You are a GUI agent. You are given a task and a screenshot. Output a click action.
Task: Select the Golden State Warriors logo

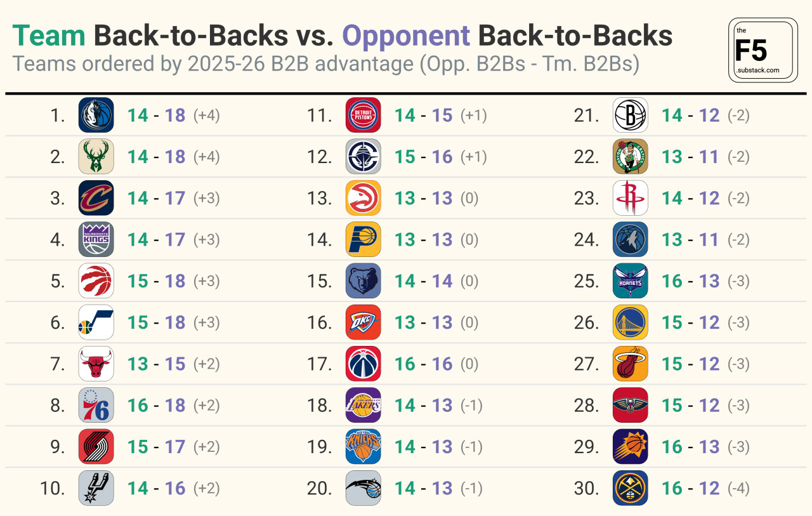(x=630, y=322)
